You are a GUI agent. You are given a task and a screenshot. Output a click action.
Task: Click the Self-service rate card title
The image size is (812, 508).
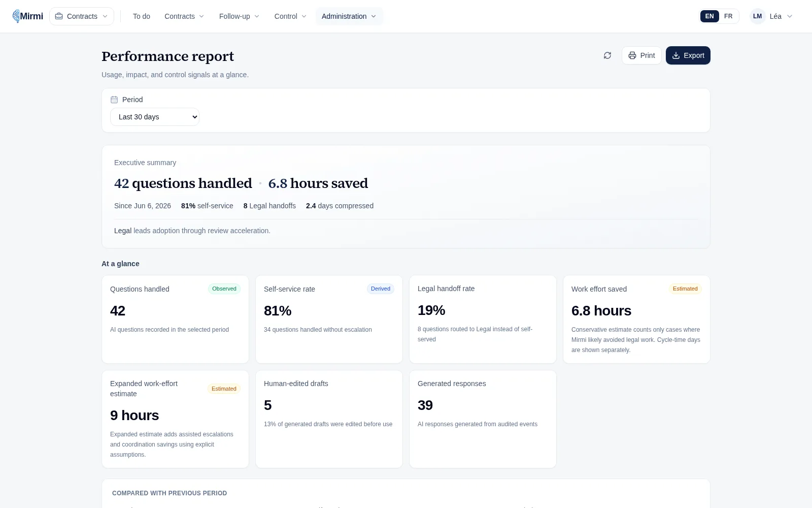(x=289, y=289)
